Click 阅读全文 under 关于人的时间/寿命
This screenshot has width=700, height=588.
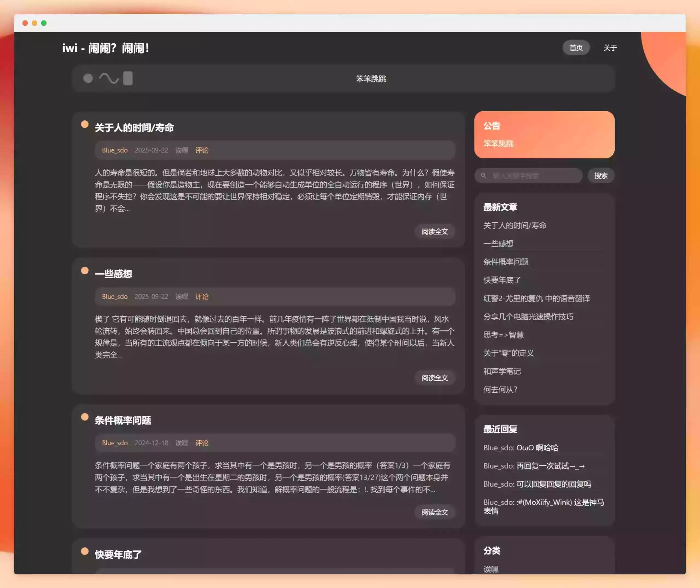[435, 231]
